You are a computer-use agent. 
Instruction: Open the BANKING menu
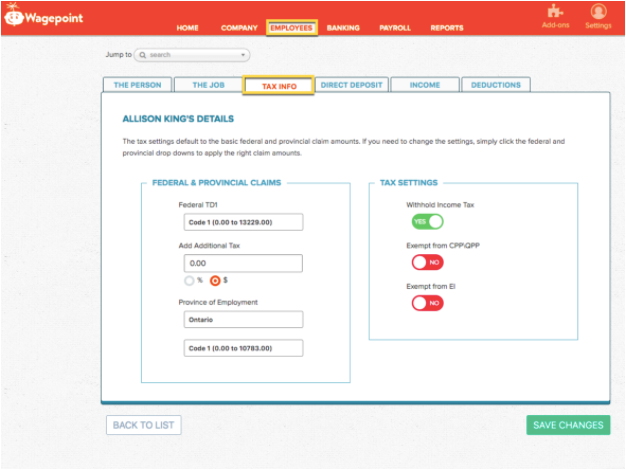[343, 28]
